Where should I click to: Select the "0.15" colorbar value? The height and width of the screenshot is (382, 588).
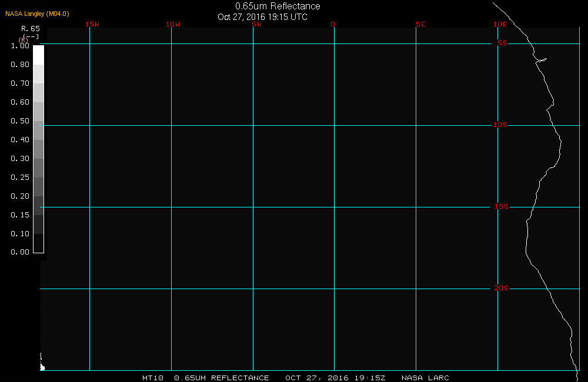point(20,215)
